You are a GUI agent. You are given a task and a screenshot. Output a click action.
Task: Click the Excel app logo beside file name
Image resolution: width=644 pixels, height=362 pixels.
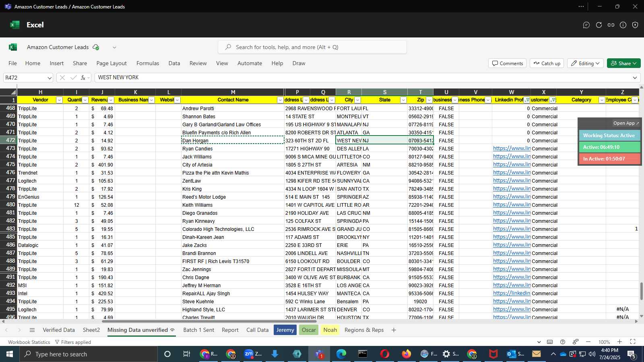point(13,47)
